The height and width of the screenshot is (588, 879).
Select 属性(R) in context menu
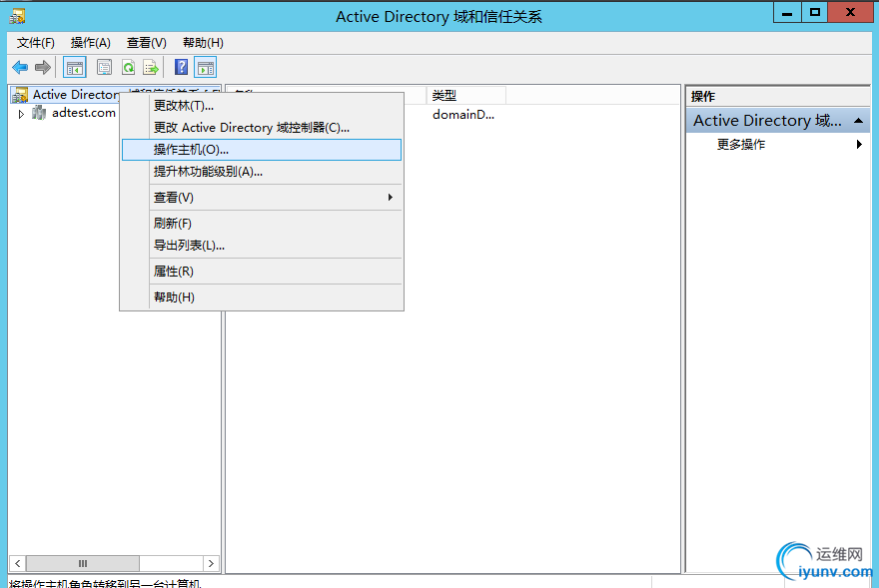point(262,272)
